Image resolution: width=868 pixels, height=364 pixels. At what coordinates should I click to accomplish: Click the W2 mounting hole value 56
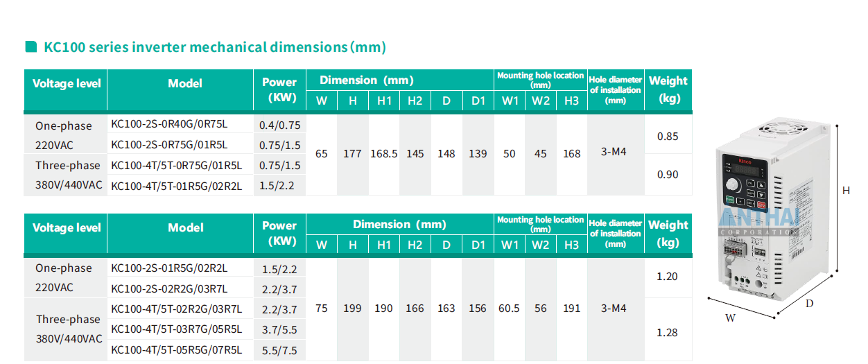(x=541, y=309)
